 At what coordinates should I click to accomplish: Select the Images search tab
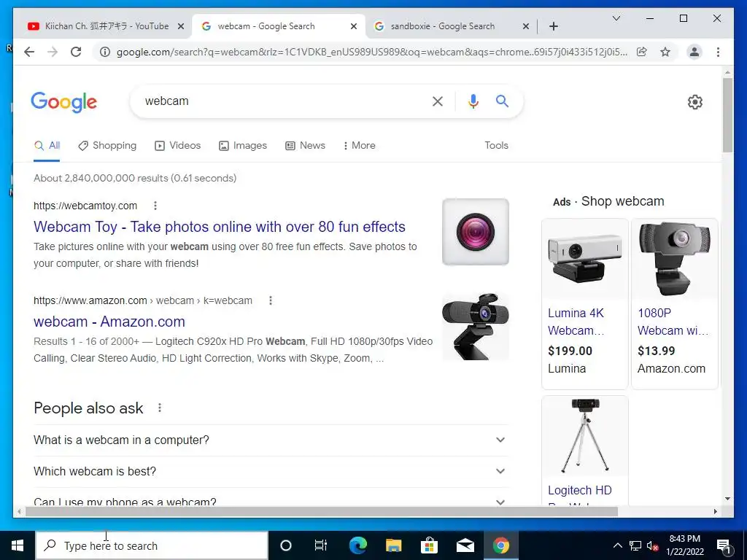[243, 146]
